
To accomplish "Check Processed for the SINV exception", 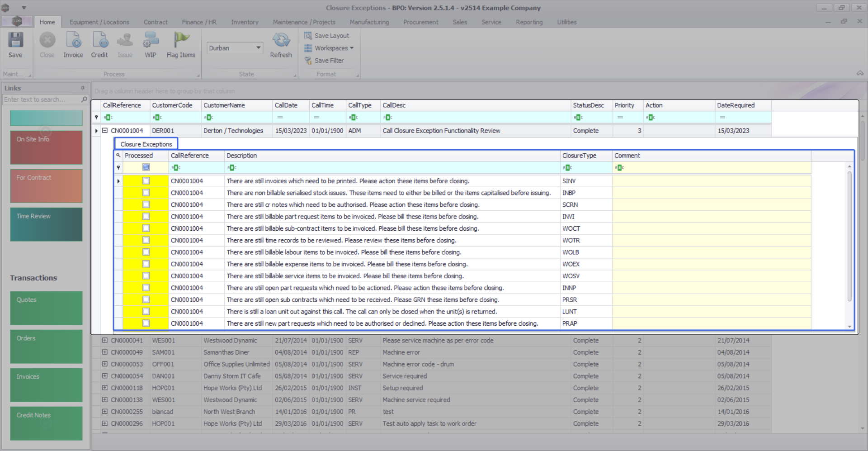I will (x=146, y=181).
